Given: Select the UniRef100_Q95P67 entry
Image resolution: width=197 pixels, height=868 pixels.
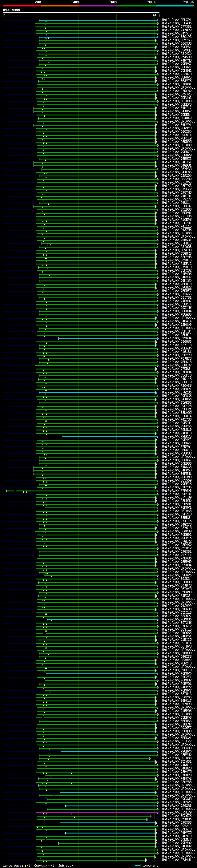Looking at the screenshot, I should point(176,64).
